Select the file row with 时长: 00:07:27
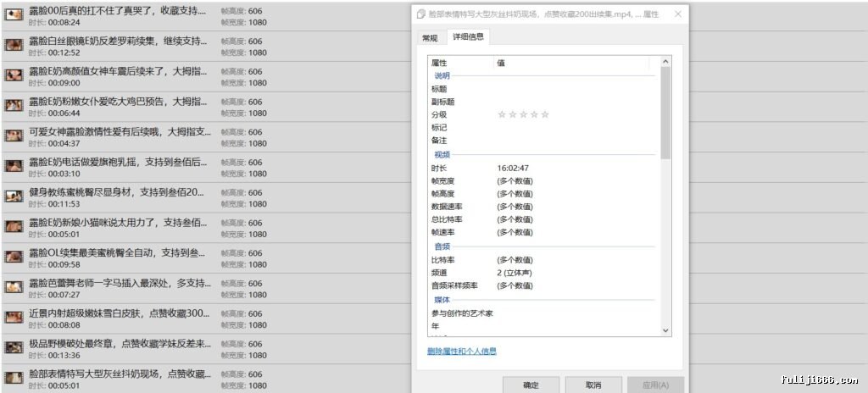Viewport: 868px width, 393px height. tap(205, 288)
